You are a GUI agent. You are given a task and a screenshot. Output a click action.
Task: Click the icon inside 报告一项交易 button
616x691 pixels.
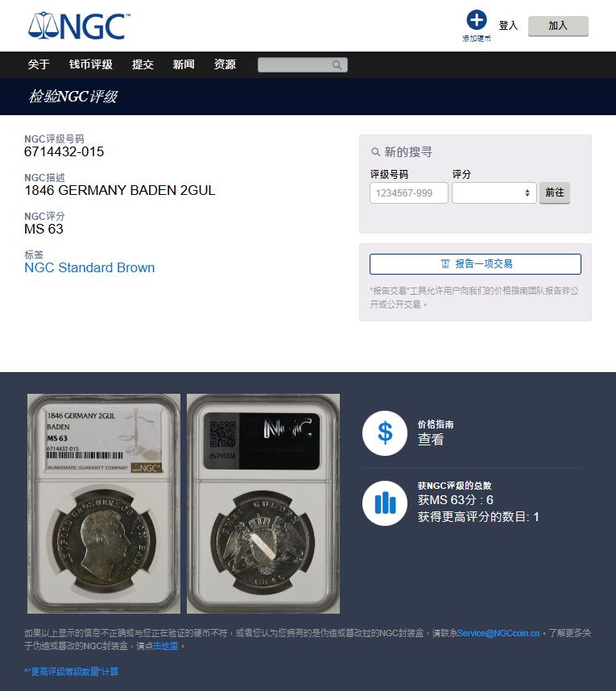click(x=445, y=263)
